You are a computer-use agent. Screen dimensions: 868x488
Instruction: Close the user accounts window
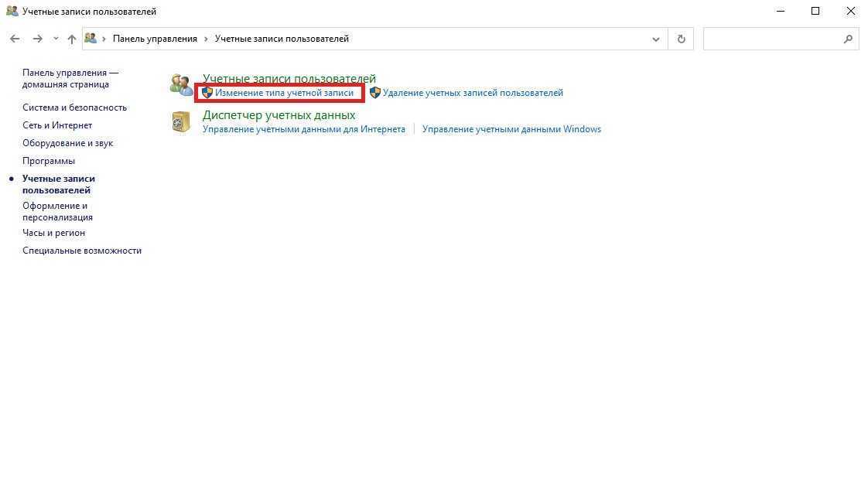point(850,11)
